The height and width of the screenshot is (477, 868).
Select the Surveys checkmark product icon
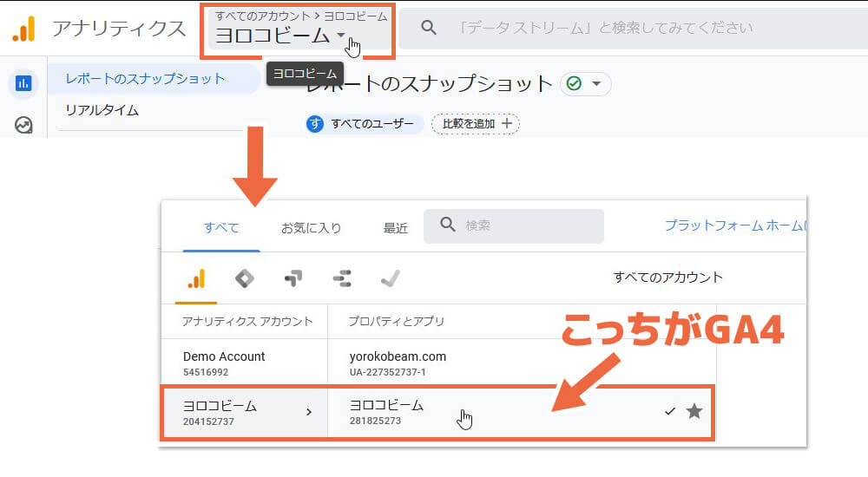391,278
